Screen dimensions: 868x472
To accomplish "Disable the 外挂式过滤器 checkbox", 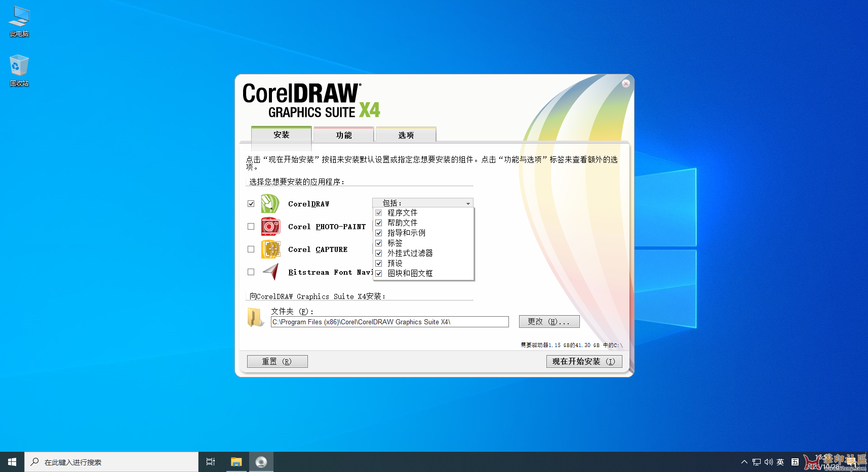I will click(379, 253).
